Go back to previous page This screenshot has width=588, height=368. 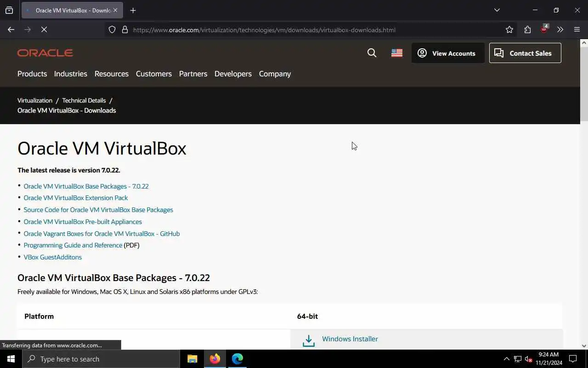click(11, 29)
